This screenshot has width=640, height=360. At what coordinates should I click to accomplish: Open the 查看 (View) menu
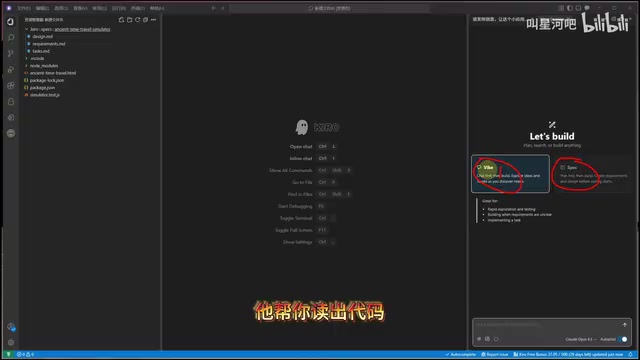[80, 8]
